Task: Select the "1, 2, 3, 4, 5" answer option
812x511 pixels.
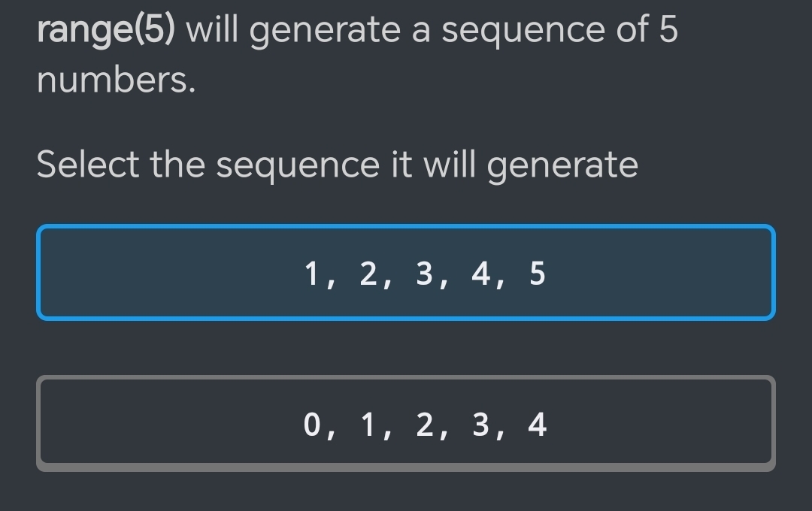Action: 406,273
